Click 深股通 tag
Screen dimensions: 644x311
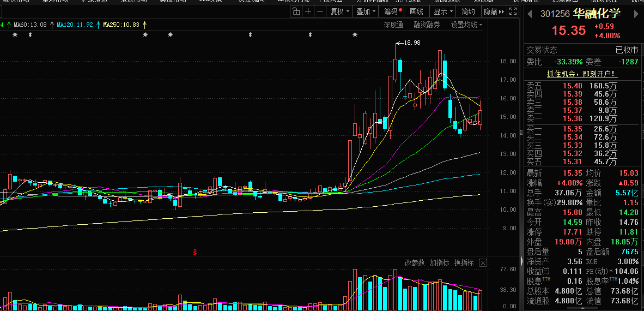[393, 25]
